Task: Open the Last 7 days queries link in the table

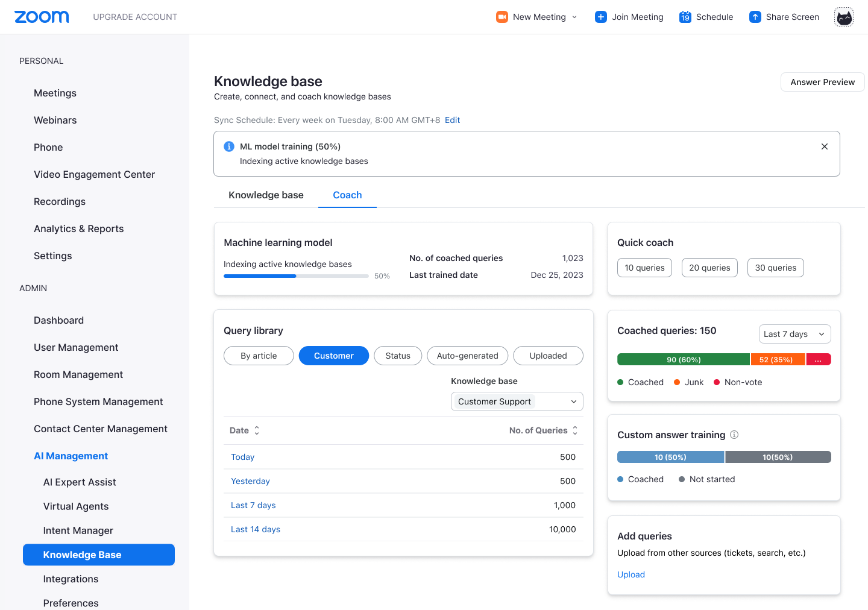Action: click(253, 505)
